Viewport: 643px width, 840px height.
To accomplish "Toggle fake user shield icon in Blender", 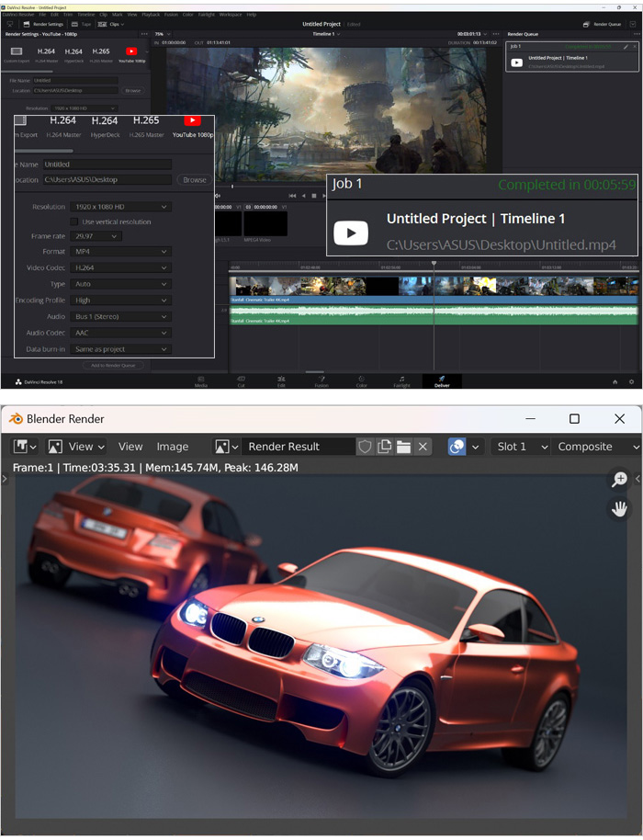I will (x=366, y=447).
